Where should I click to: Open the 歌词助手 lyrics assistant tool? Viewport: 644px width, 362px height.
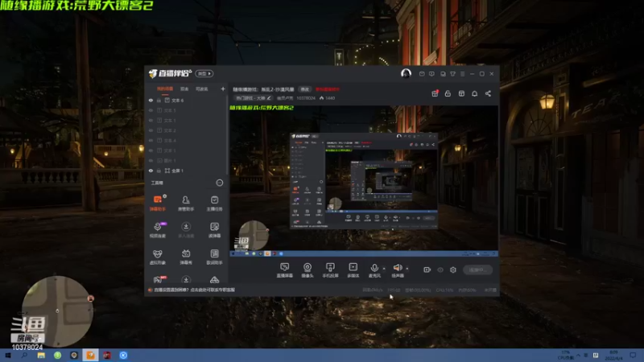(x=214, y=257)
